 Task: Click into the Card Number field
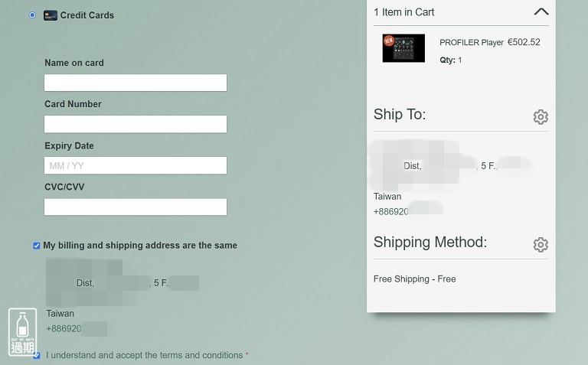tap(136, 124)
